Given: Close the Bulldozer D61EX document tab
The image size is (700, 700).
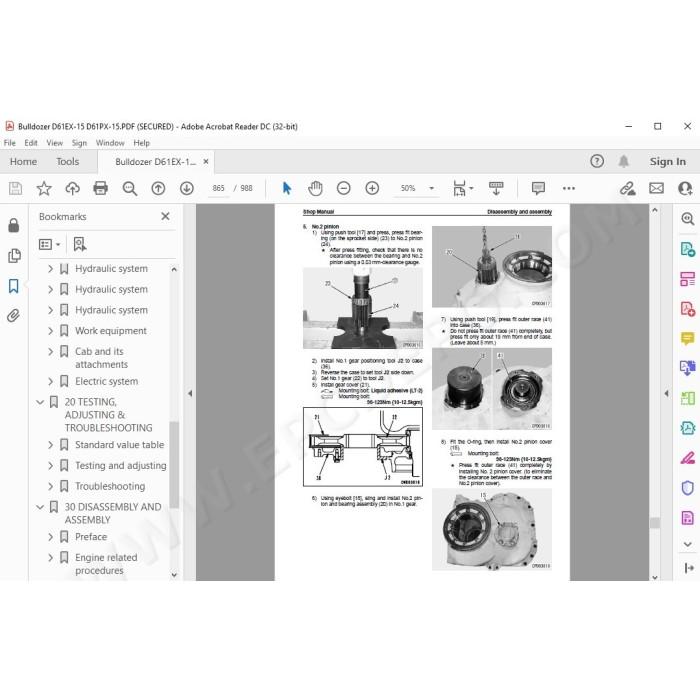Looking at the screenshot, I should pos(206,162).
